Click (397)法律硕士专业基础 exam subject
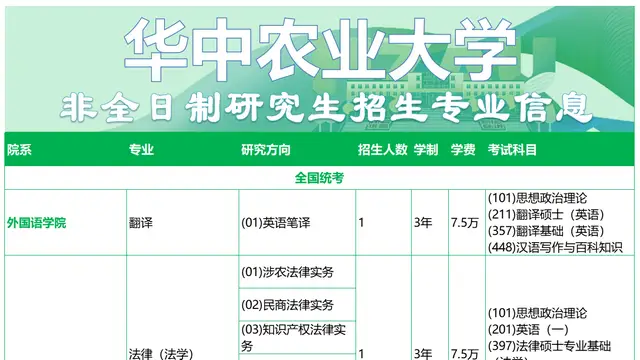640x360 pixels. tap(549, 346)
